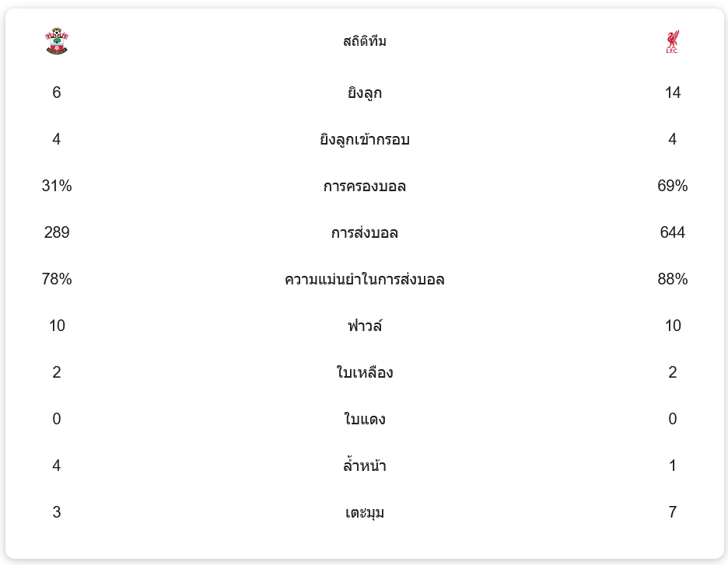Click the ยิงลูก stat label
Screen dimensions: 728x565
point(365,93)
